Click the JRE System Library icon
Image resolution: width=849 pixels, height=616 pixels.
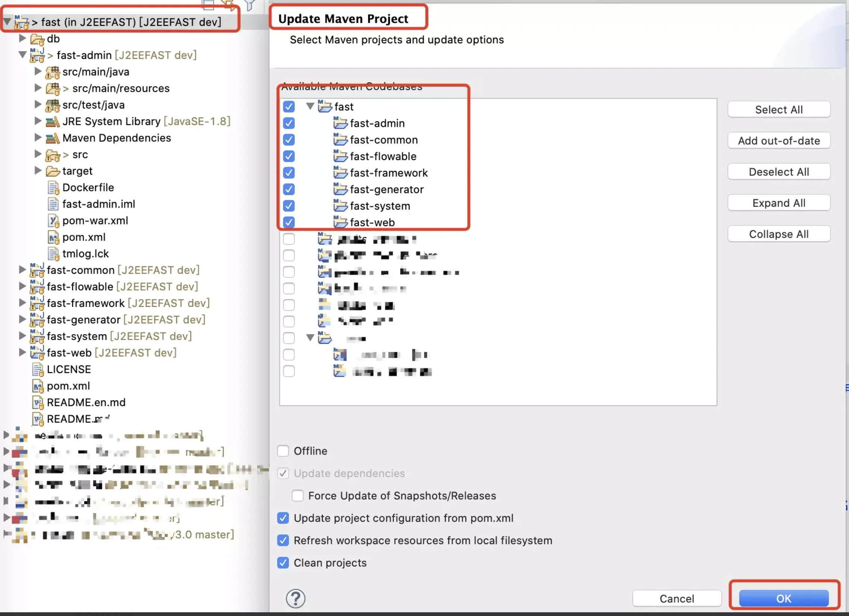53,121
